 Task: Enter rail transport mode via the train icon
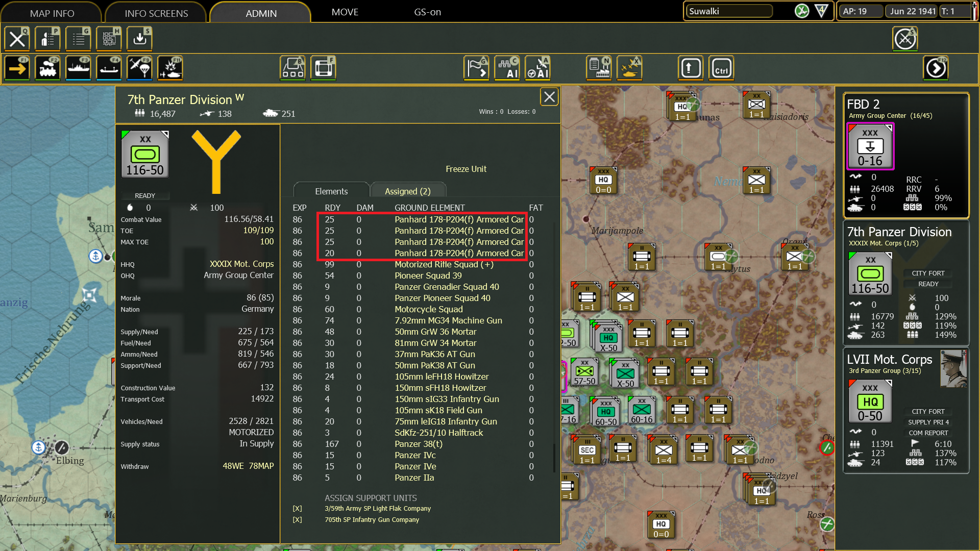pyautogui.click(x=47, y=68)
